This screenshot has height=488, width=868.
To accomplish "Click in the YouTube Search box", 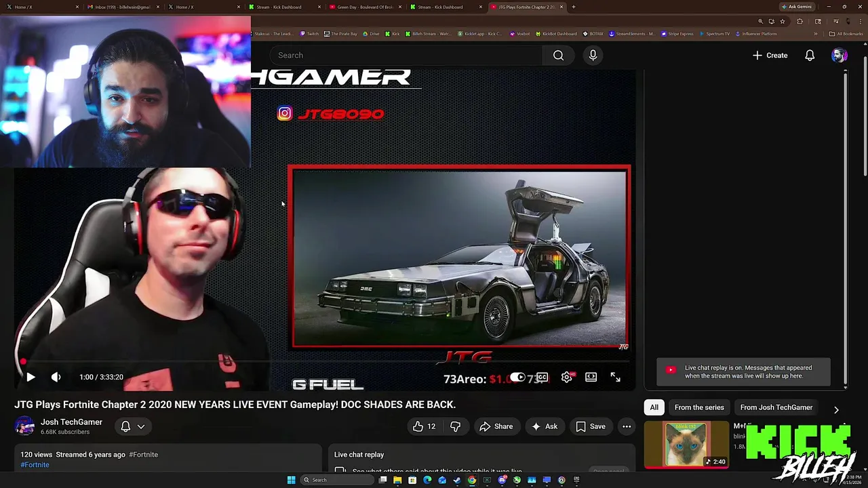I will coord(406,56).
